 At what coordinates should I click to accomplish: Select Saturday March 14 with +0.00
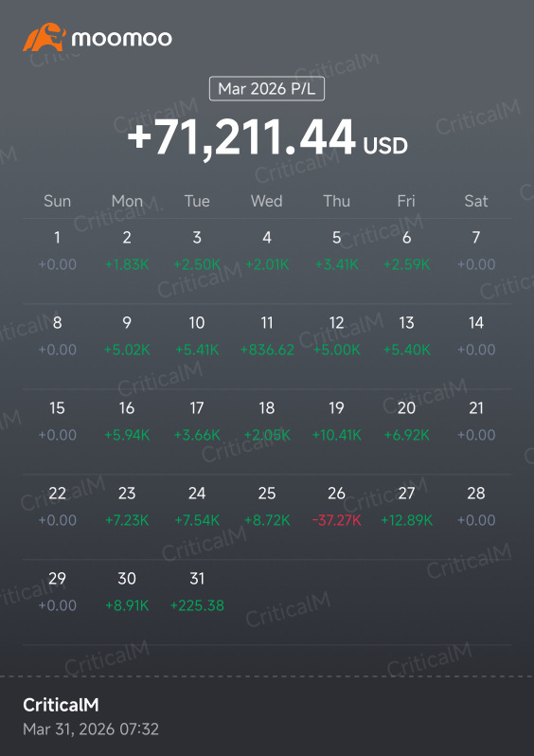(x=476, y=335)
